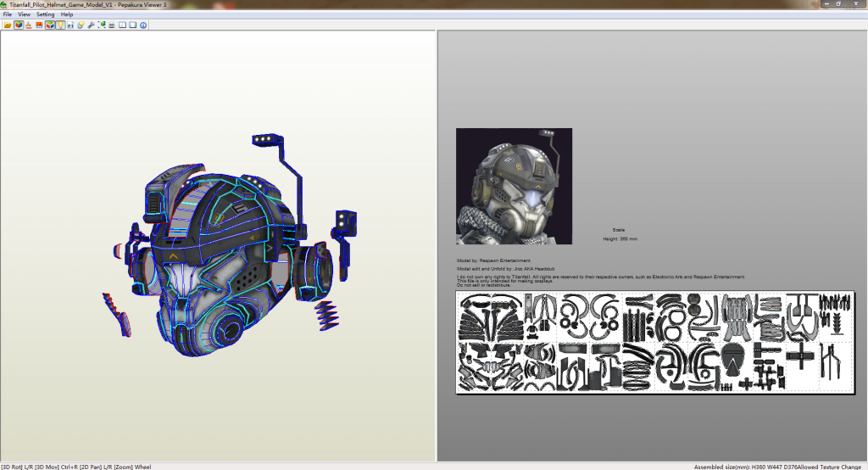Click the 'Height: 360 mm' text

620,239
